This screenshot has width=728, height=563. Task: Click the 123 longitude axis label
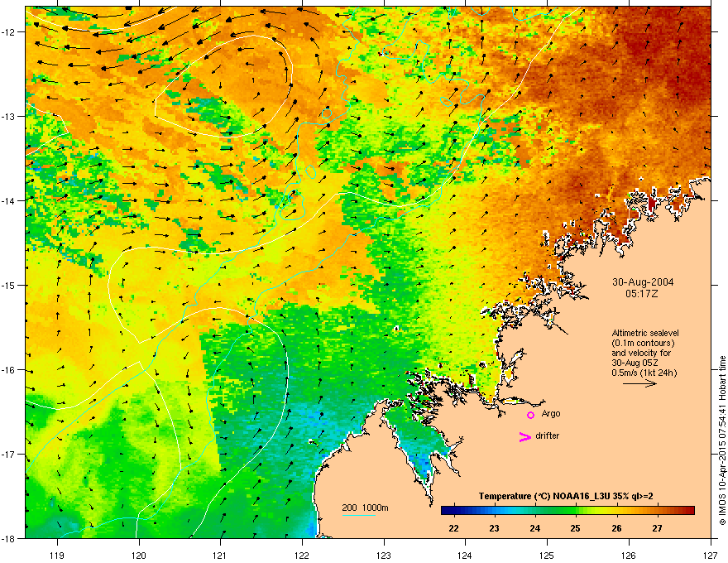coord(384,555)
